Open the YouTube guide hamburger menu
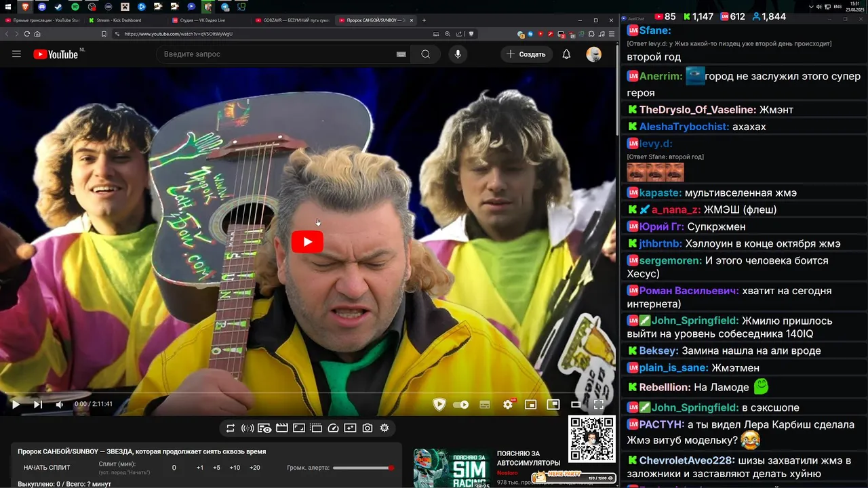The height and width of the screenshot is (488, 868). point(16,54)
